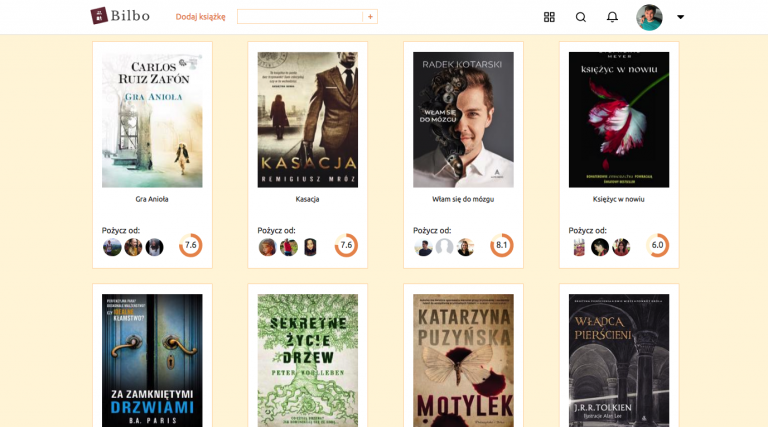Click the Kasacja title text
768x427 pixels.
click(x=308, y=199)
